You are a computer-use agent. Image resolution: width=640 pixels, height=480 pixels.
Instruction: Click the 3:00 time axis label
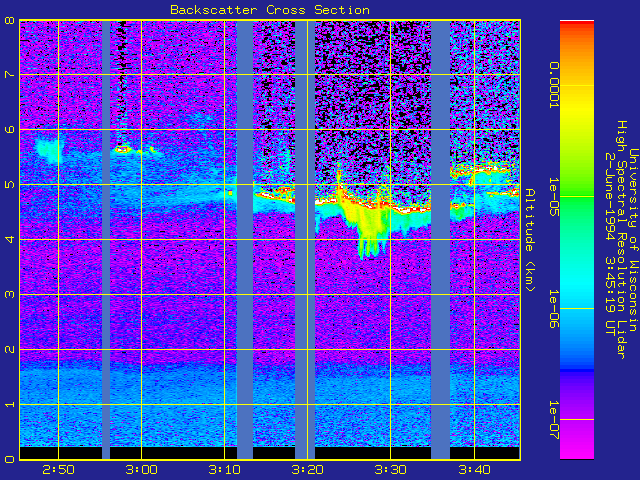142,470
